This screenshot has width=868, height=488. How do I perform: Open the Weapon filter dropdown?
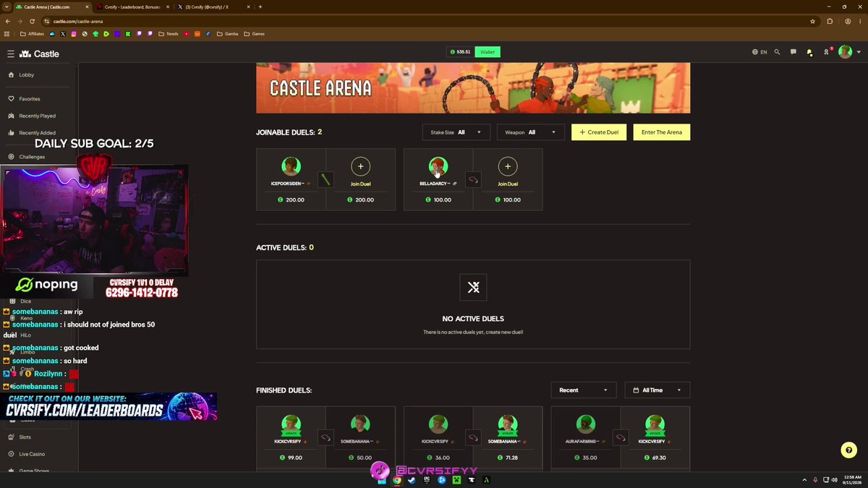tap(530, 132)
